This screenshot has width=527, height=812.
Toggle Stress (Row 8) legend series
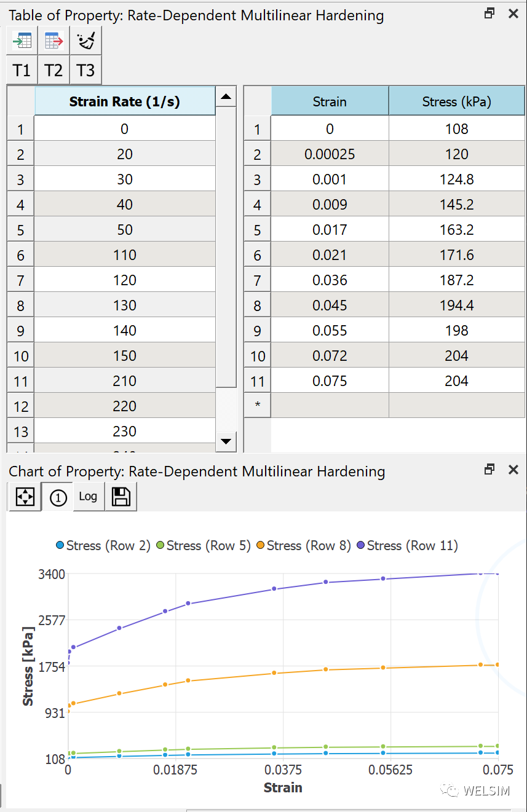coord(303,545)
